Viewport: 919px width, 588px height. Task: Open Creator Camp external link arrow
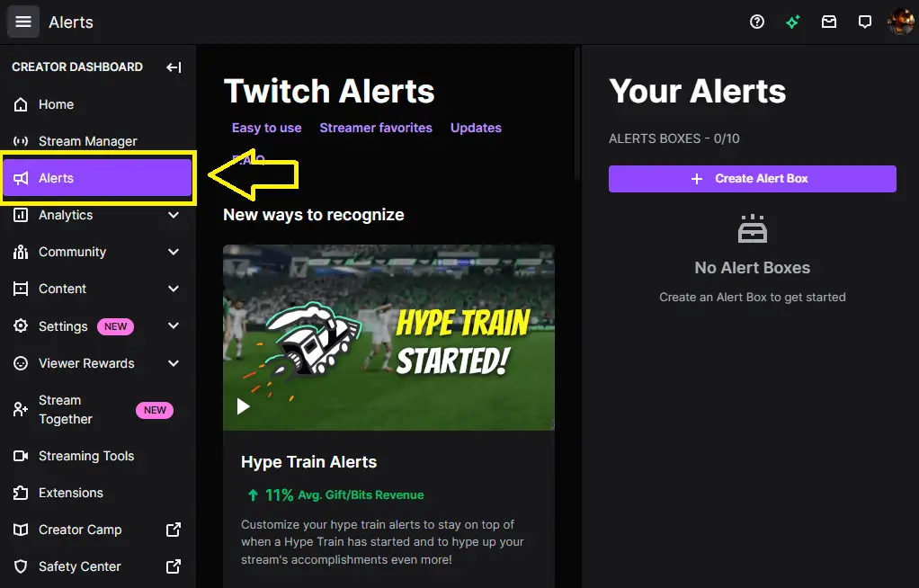click(x=174, y=530)
